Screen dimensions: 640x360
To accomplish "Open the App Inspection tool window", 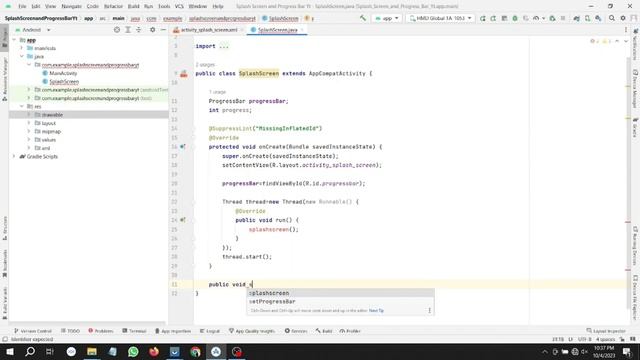I will tap(173, 331).
